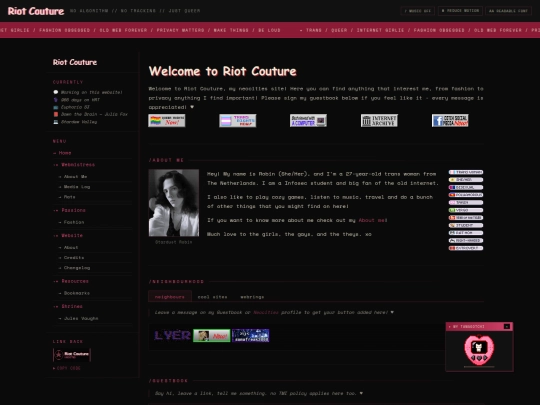The height and width of the screenshot is (405, 540).
Task: Select the Trans Woman pill badge
Action: coord(466,172)
